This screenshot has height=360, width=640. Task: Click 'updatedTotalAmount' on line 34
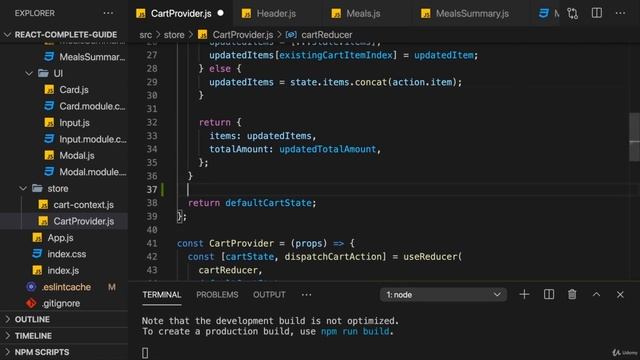[x=327, y=149]
